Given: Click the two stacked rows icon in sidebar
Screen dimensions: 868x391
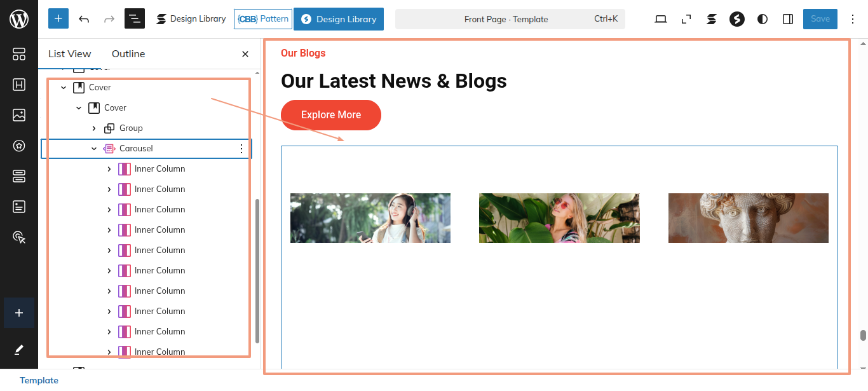Looking at the screenshot, I should (x=19, y=176).
